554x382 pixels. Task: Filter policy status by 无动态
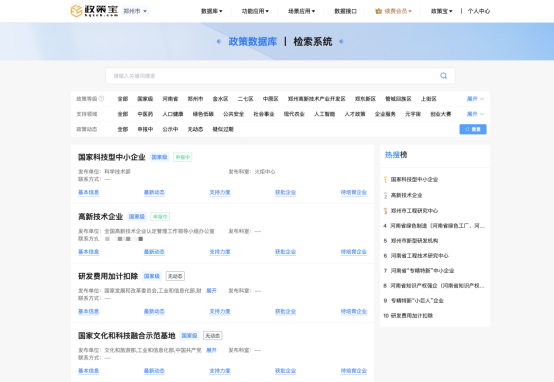pyautogui.click(x=195, y=129)
